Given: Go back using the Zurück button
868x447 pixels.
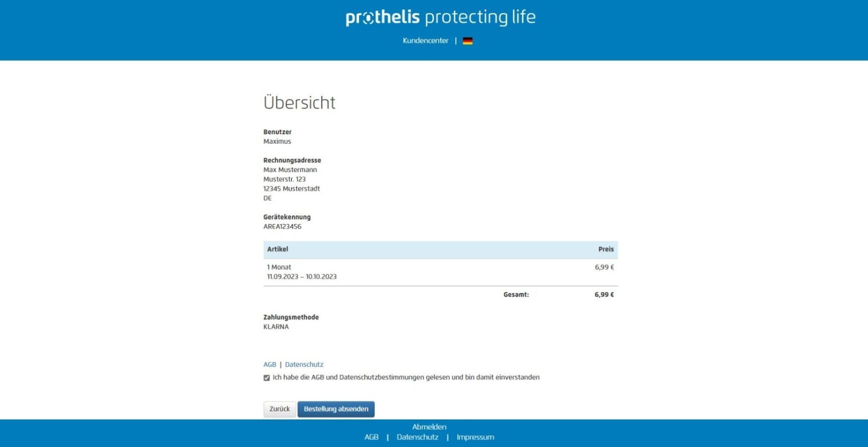Looking at the screenshot, I should click(279, 409).
